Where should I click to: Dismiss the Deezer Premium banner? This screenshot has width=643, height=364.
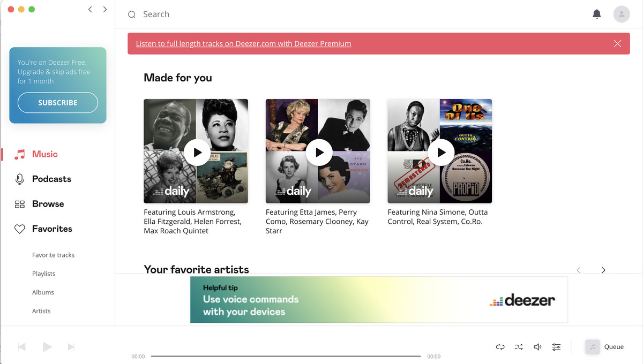pos(618,44)
